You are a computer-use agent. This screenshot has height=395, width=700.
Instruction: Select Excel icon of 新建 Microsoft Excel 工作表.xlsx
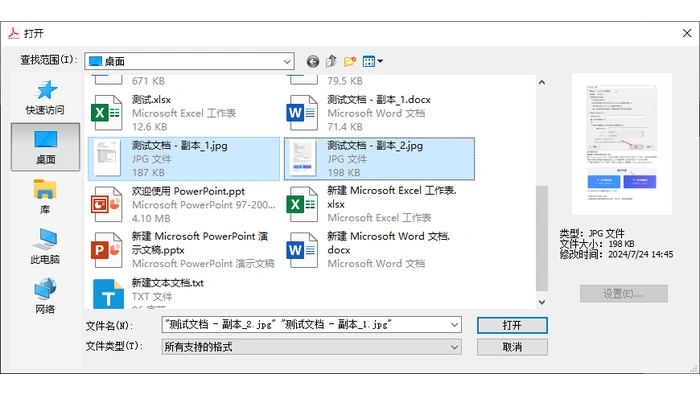point(302,204)
